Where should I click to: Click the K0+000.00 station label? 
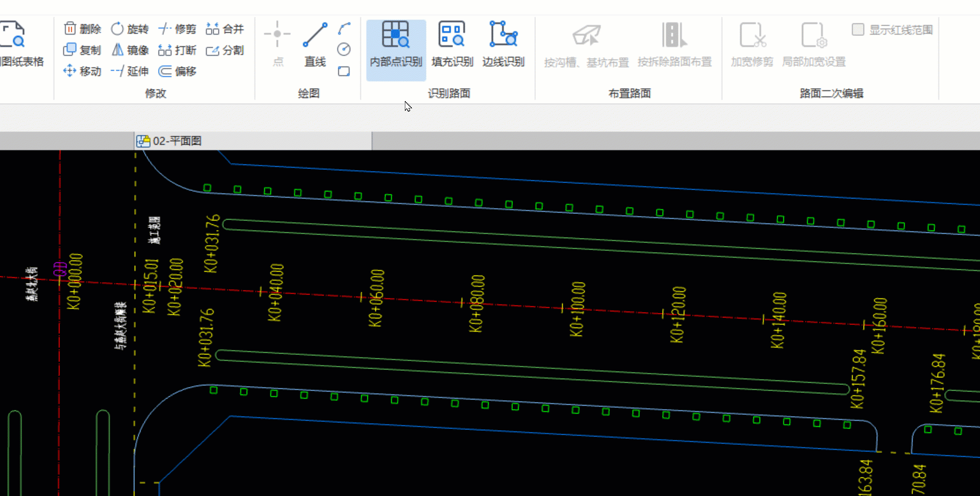[x=74, y=281]
